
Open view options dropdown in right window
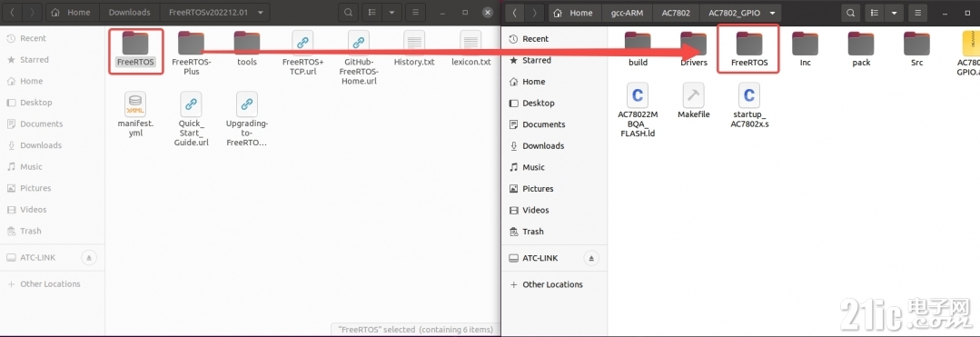pos(894,13)
